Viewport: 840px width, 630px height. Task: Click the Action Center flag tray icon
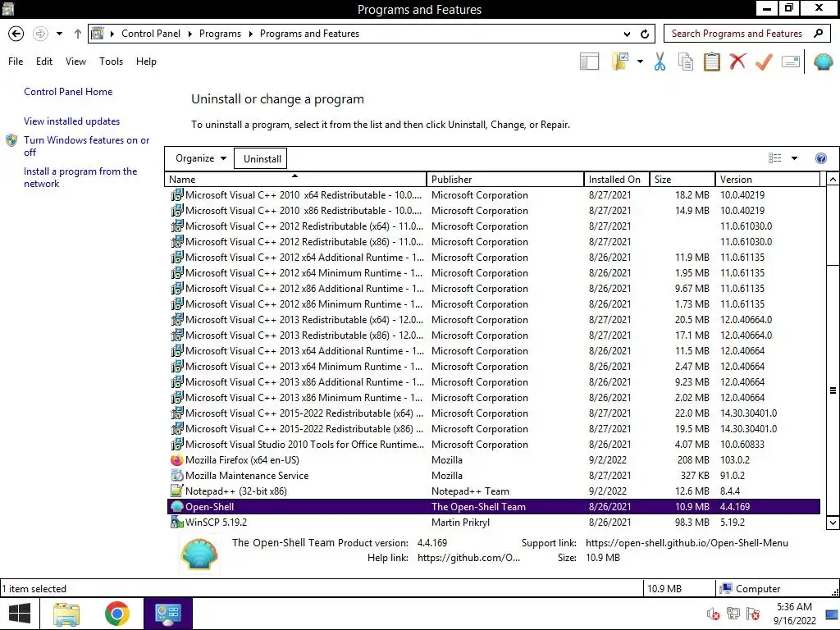click(x=753, y=614)
